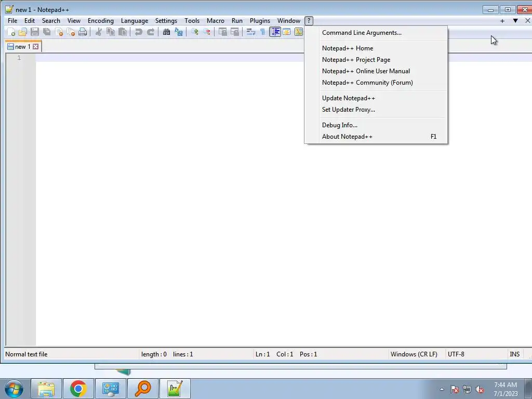This screenshot has height=399, width=532.
Task: Click the Windows (CR LF) status field
Action: click(x=416, y=354)
